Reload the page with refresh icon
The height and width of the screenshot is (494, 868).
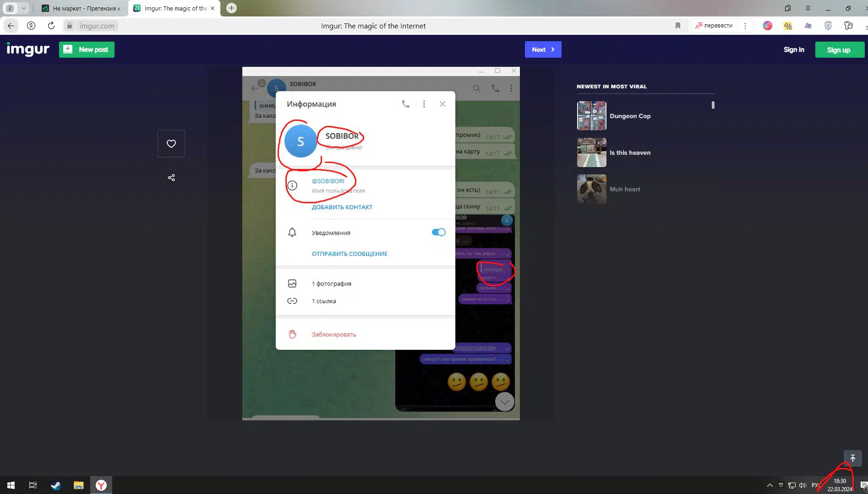point(51,26)
